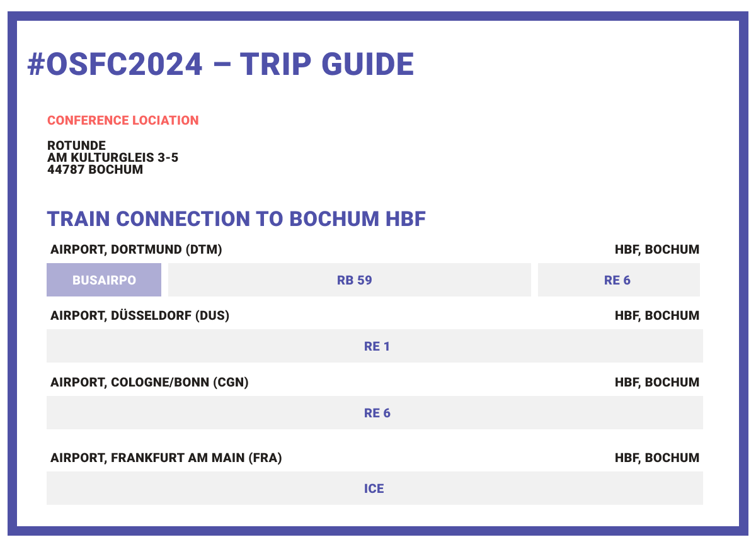Click the Airport, Düsseldorf (DUS) label

[x=140, y=315]
